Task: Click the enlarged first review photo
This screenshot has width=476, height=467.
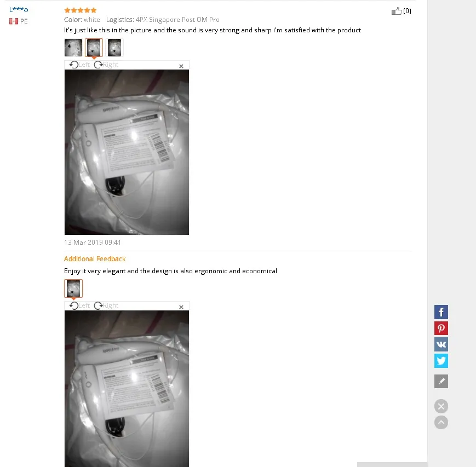Action: [x=127, y=152]
